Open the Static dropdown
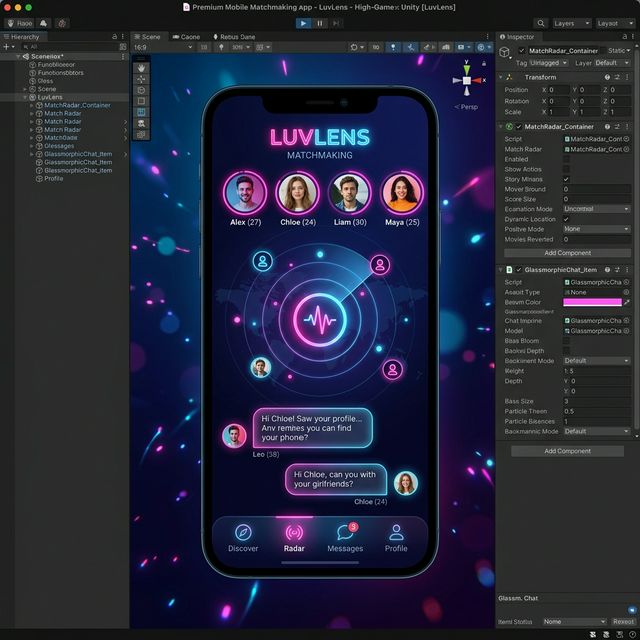 [619, 51]
